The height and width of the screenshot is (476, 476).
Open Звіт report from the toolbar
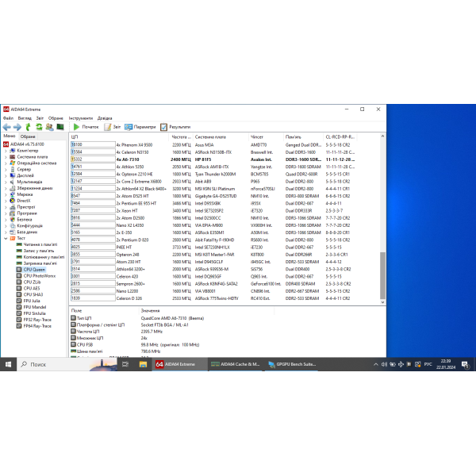[113, 127]
